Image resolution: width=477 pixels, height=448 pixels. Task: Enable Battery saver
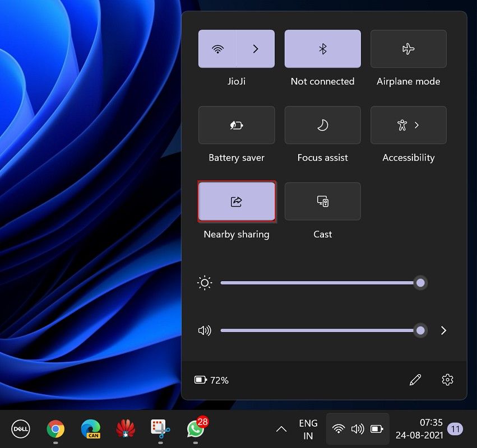point(236,125)
